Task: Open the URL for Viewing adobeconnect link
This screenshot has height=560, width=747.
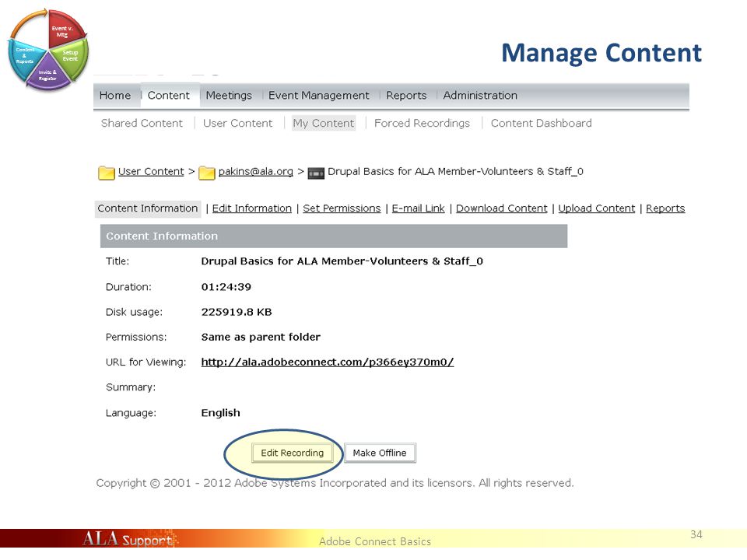Action: pos(328,362)
